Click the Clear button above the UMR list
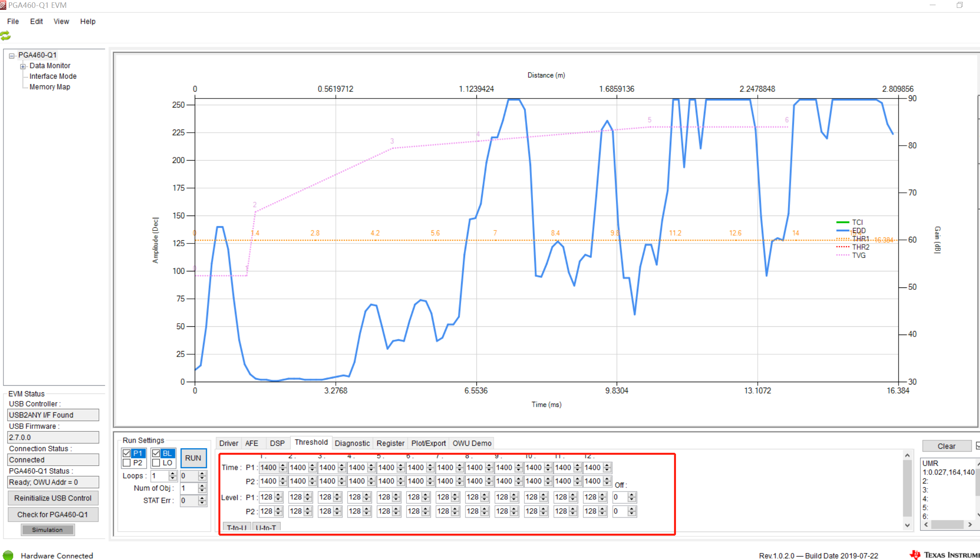The width and height of the screenshot is (980, 560). [947, 446]
